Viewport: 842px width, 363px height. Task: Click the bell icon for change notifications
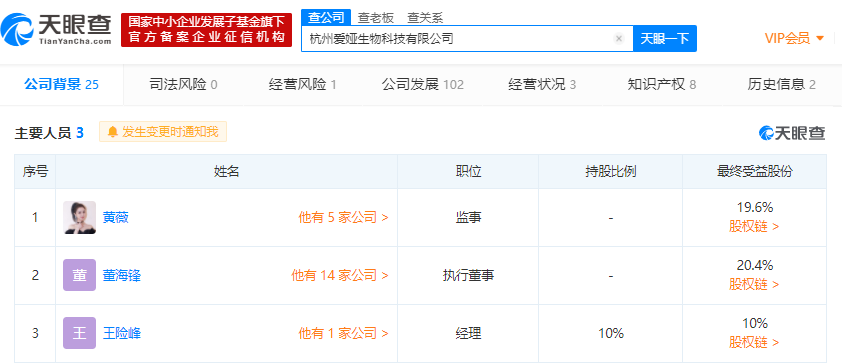click(112, 132)
